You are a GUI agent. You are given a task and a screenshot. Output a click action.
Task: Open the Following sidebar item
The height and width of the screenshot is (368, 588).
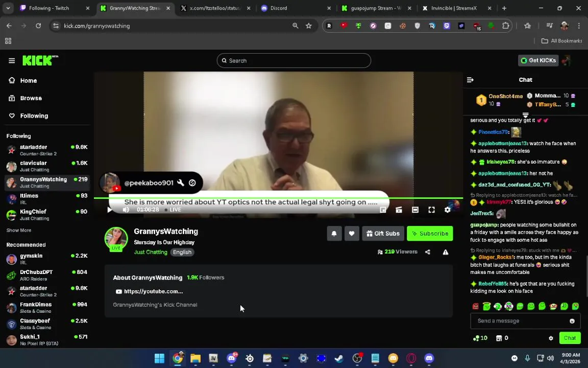(29, 116)
